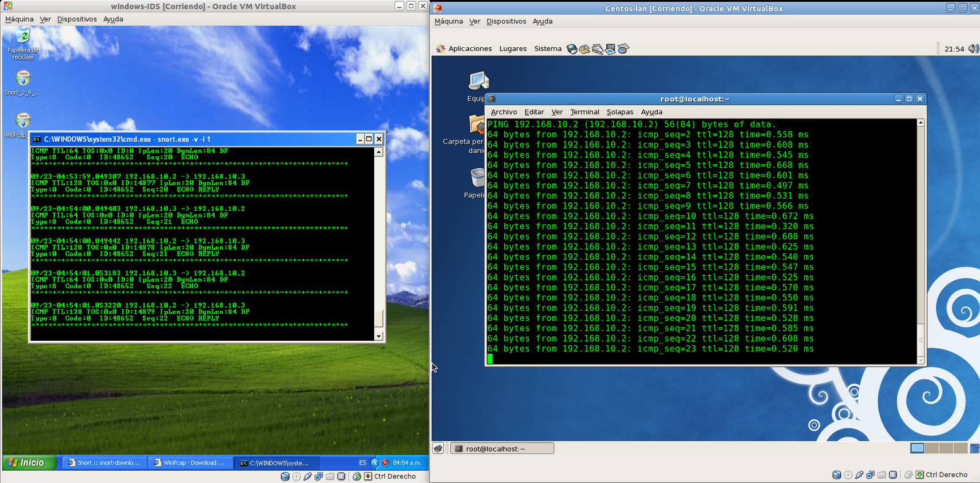The width and height of the screenshot is (980, 483).
Task: Switch to Snort download taskbar button
Action: [104, 463]
